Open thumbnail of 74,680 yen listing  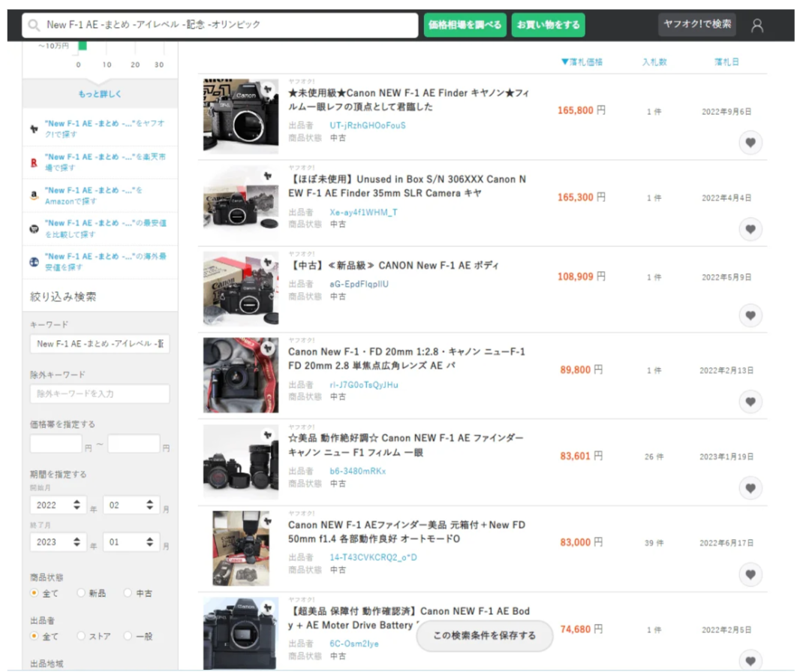[x=241, y=633]
